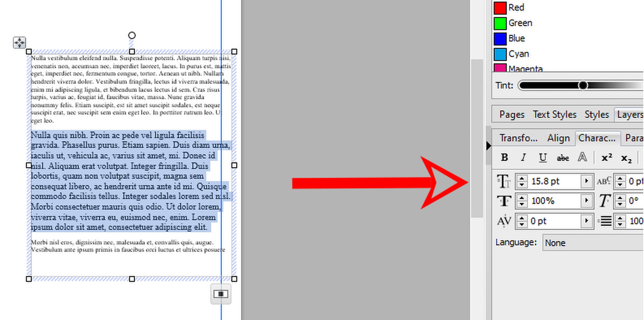Switch to the Pages tab
Image resolution: width=644 pixels, height=320 pixels.
click(x=512, y=115)
